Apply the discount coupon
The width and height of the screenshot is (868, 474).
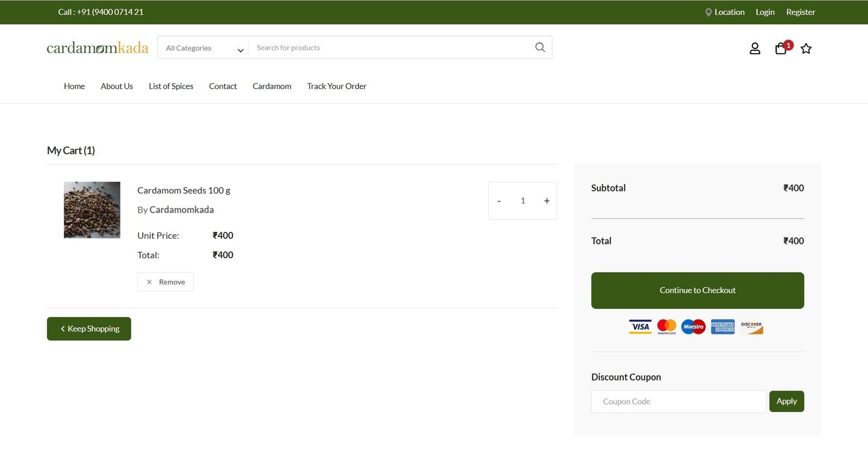coord(786,402)
